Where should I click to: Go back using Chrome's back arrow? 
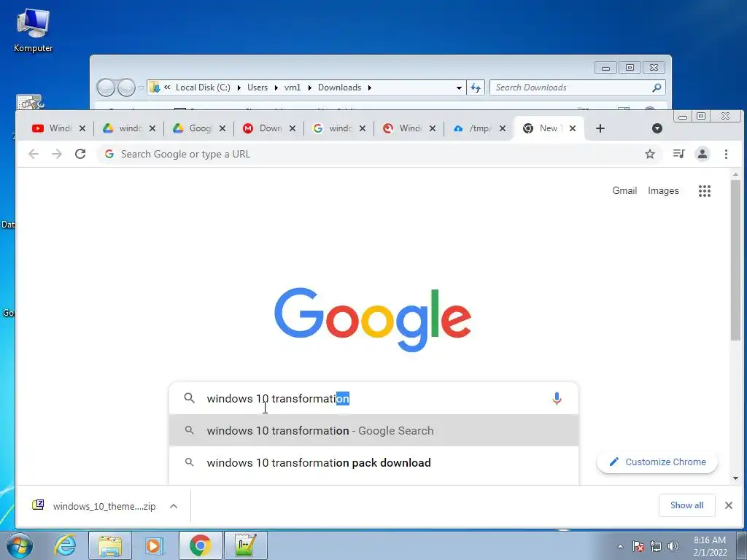34,154
